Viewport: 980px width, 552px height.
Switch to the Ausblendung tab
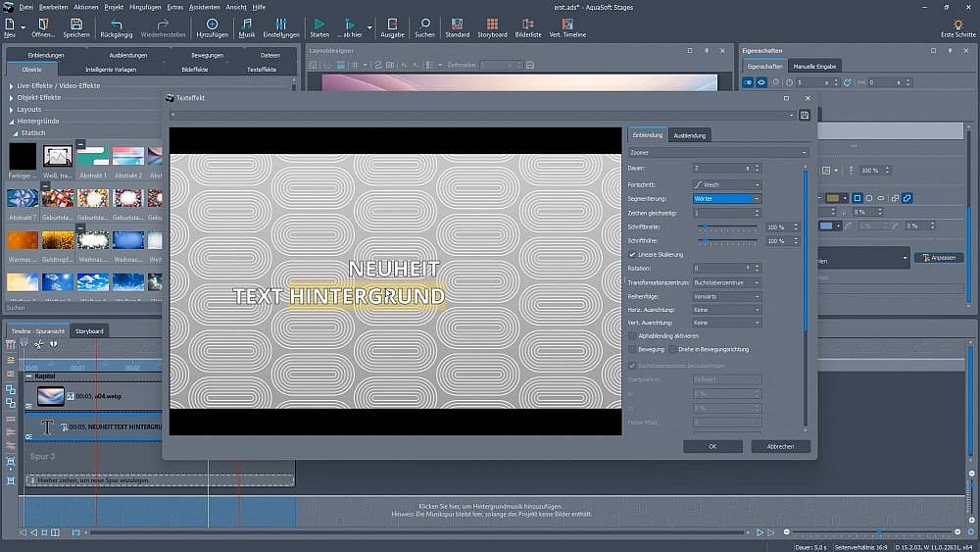pos(689,135)
